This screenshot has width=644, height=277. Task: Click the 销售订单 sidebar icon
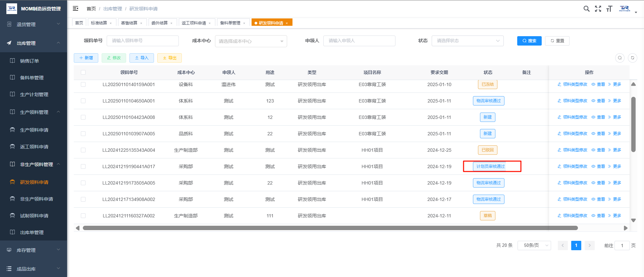12,61
